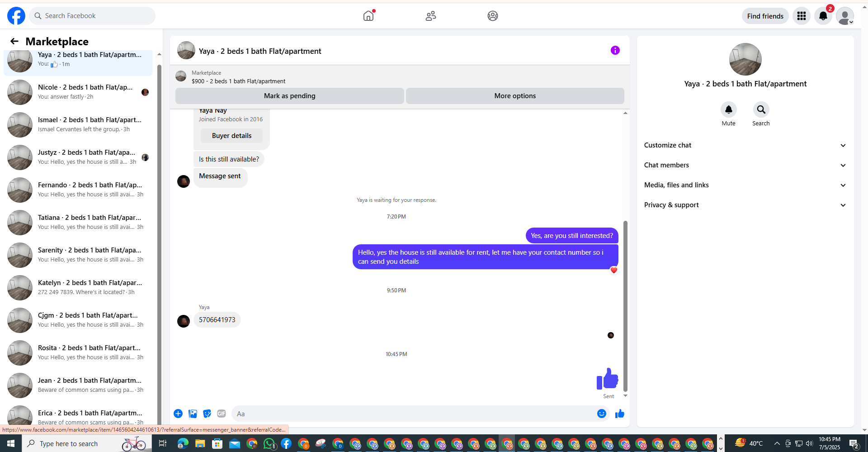Click the Facebook logo
This screenshot has width=868, height=452.
tap(16, 16)
